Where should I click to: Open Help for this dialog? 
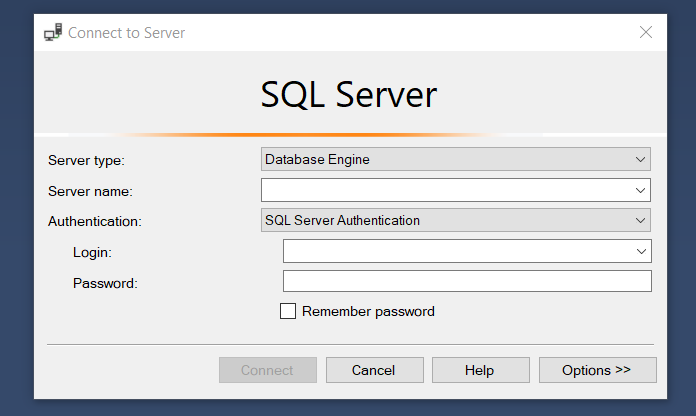click(x=481, y=370)
